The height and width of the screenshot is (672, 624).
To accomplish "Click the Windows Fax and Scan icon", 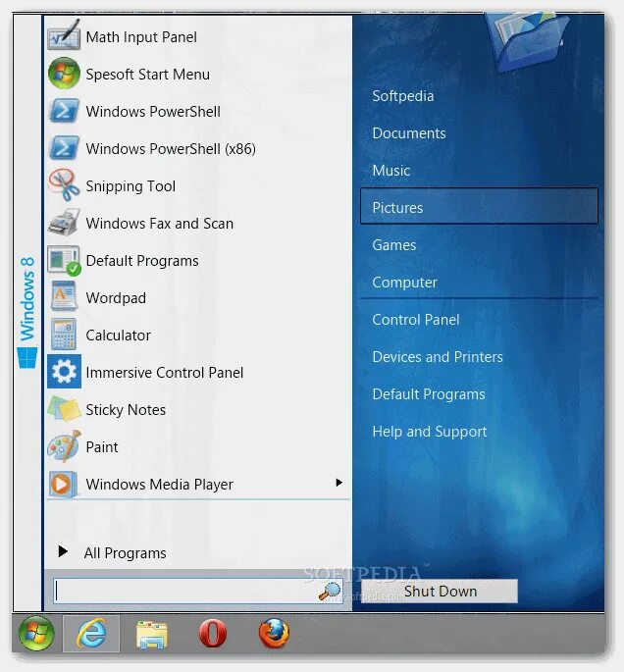I will pyautogui.click(x=64, y=223).
